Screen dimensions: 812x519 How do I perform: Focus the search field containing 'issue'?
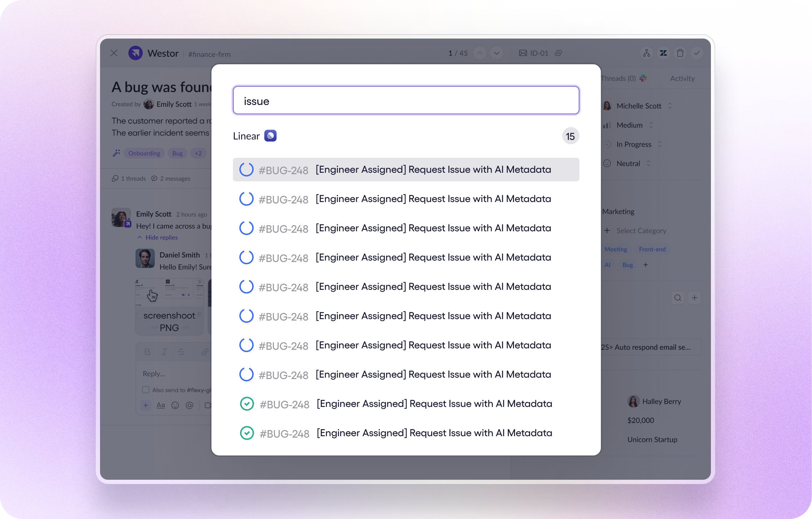406,100
